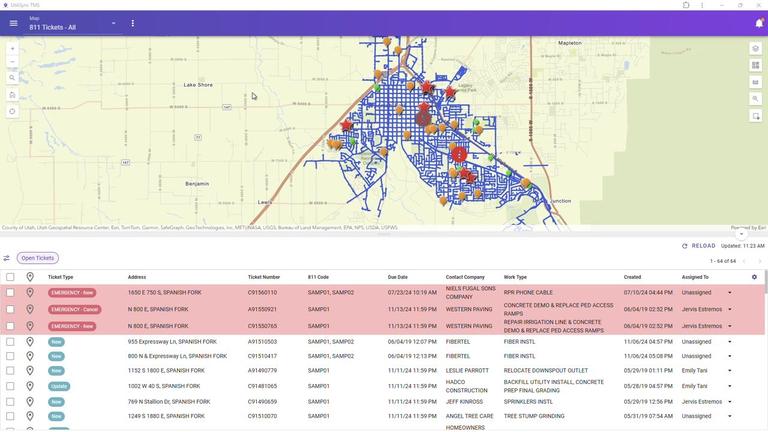Check the row for 1650 E 750 S
Viewport: 768px width, 432px height.
pyautogui.click(x=10, y=293)
